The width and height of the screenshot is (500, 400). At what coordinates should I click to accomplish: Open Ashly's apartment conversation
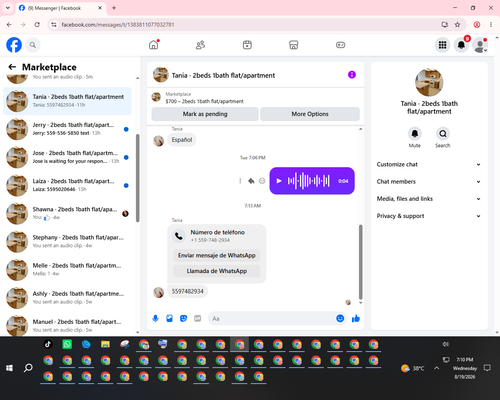pos(68,298)
